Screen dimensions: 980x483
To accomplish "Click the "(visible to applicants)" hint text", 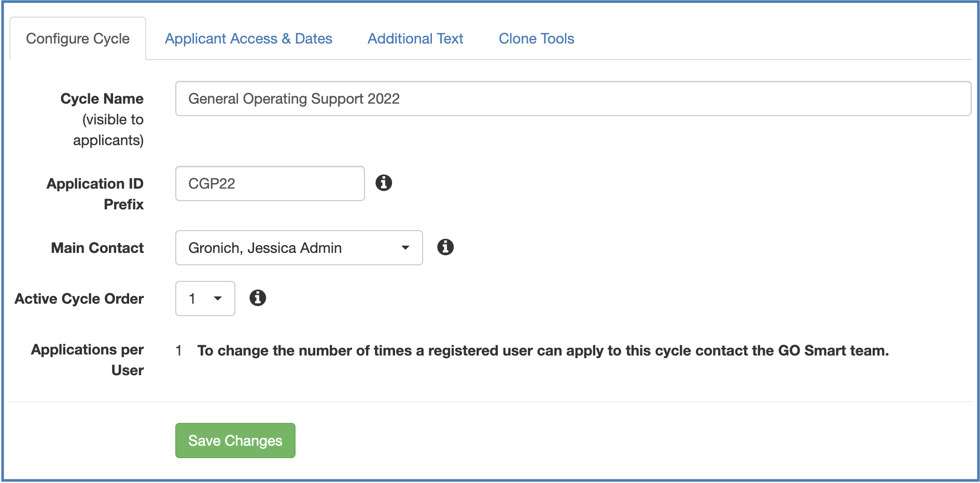I will [x=108, y=130].
